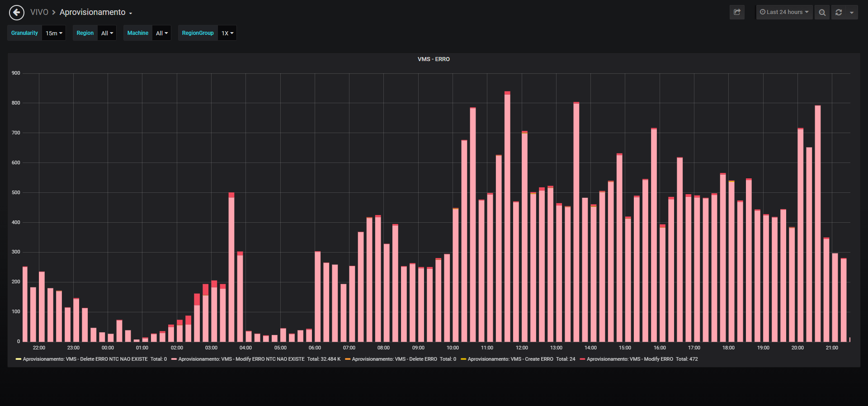Open the VMS - ERRO panel title menu
868x406 pixels.
click(x=434, y=59)
